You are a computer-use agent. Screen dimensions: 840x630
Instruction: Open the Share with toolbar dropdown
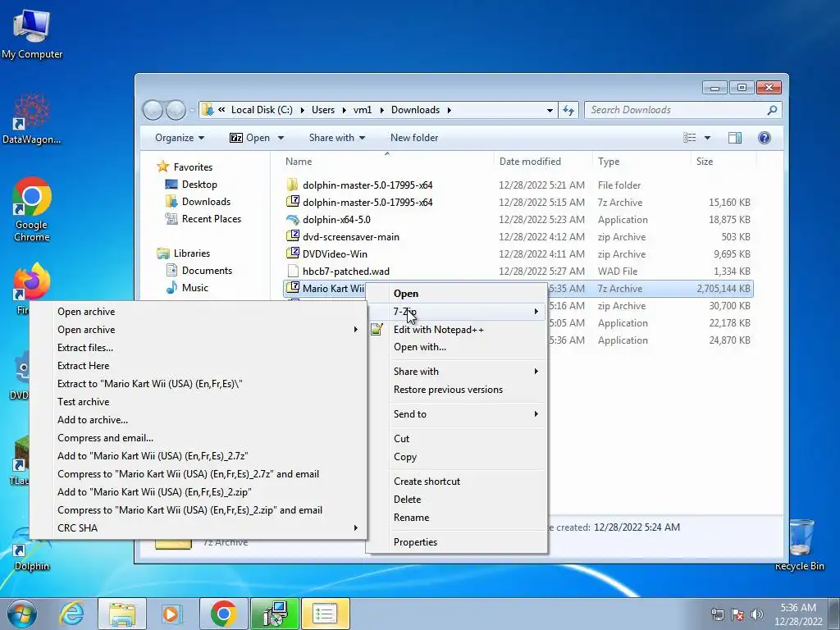click(x=337, y=138)
